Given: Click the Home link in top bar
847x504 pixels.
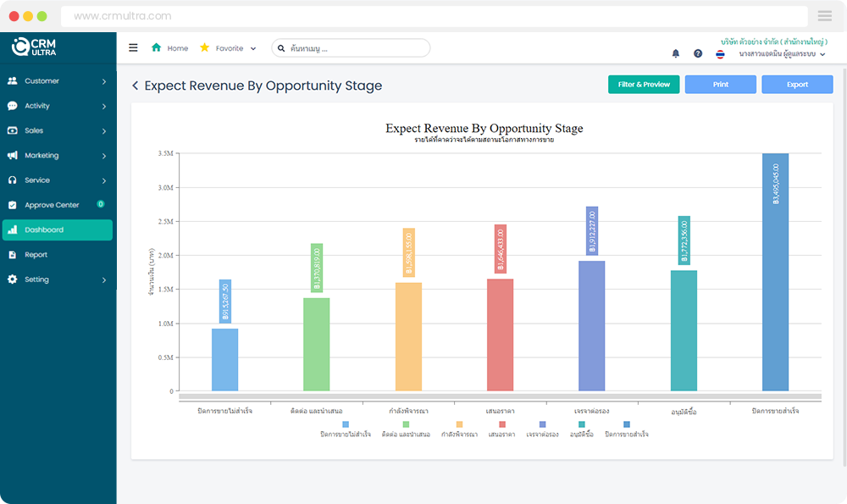Looking at the screenshot, I should (178, 48).
